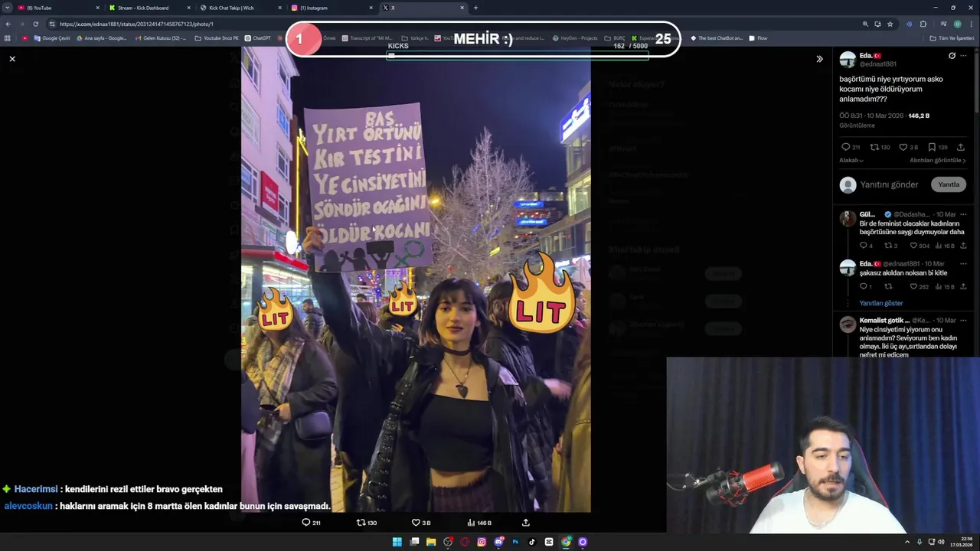Switch to the YouTube browser tab

point(57,8)
